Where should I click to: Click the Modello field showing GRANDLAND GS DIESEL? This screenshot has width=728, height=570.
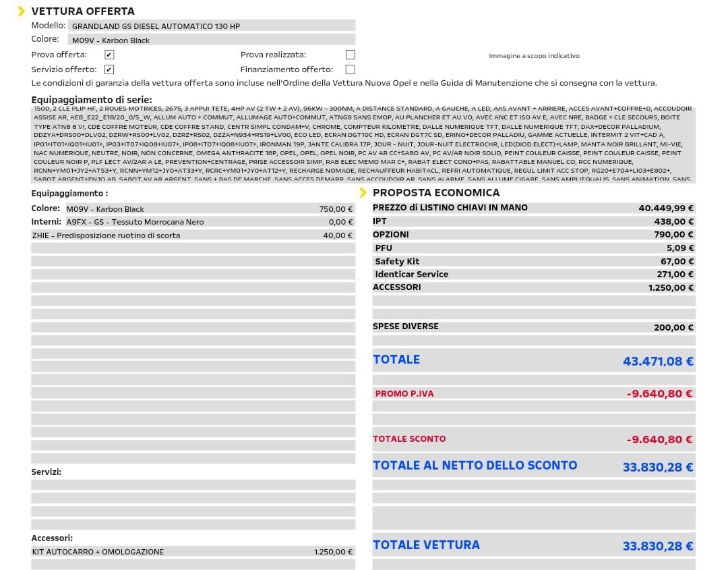[x=211, y=26]
